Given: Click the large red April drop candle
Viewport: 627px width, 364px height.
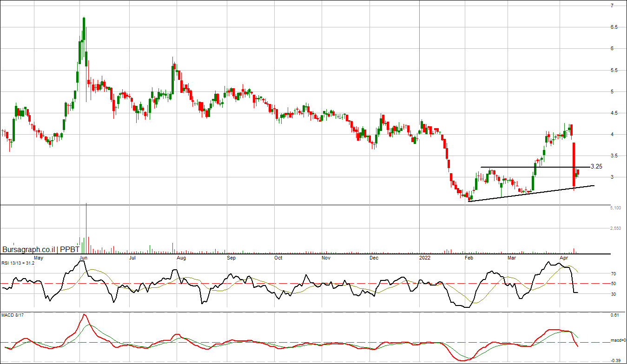Looking at the screenshot, I should tap(574, 165).
